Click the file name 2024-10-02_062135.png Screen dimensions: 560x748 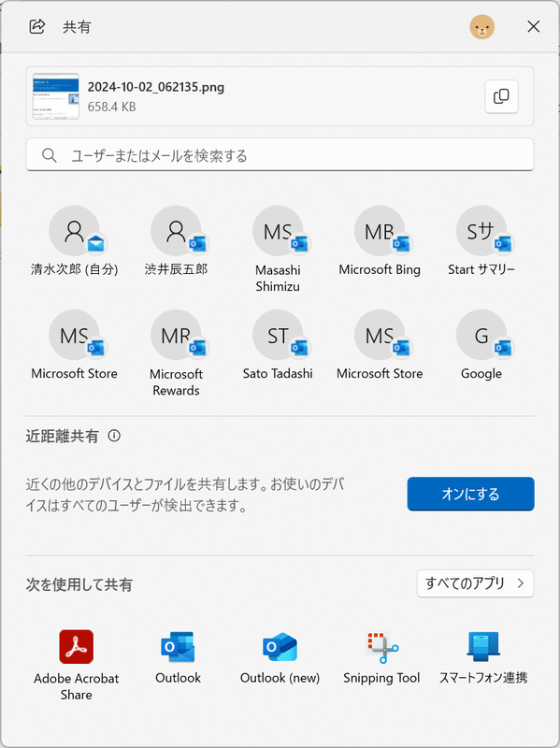(156, 87)
